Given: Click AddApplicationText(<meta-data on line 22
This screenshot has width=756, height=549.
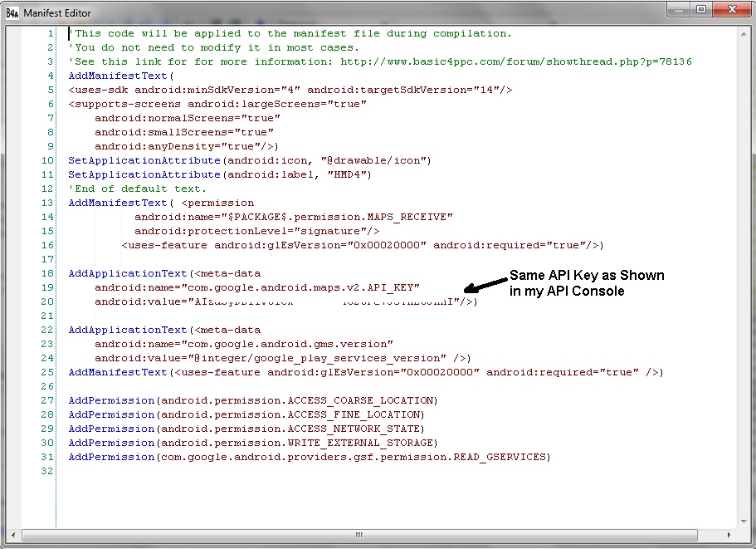Looking at the screenshot, I should pyautogui.click(x=164, y=330).
